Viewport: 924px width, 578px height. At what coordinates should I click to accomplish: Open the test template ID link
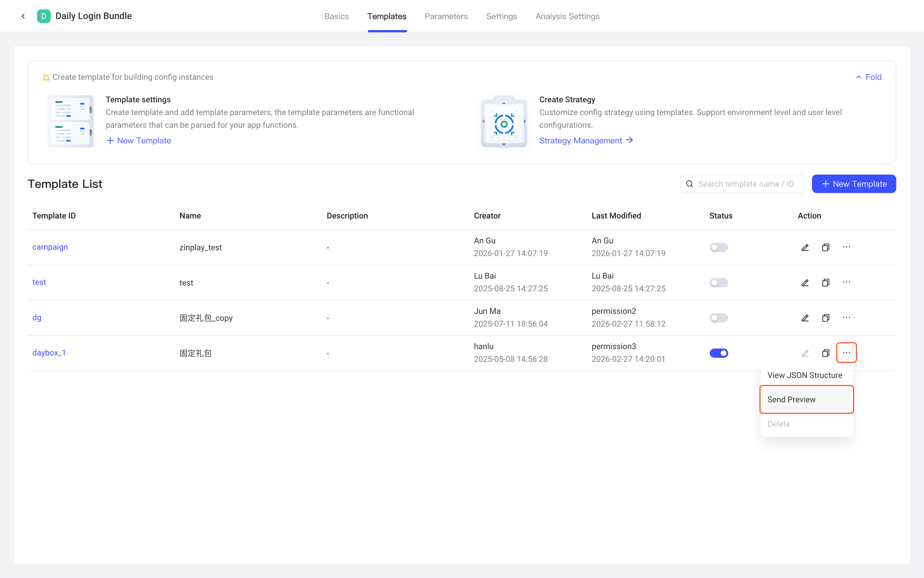tap(39, 282)
